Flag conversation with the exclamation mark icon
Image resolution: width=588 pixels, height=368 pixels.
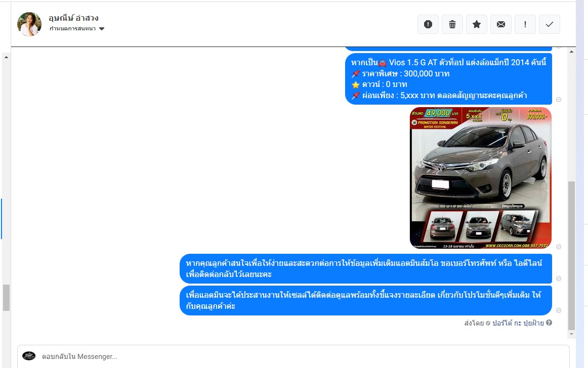(x=525, y=24)
